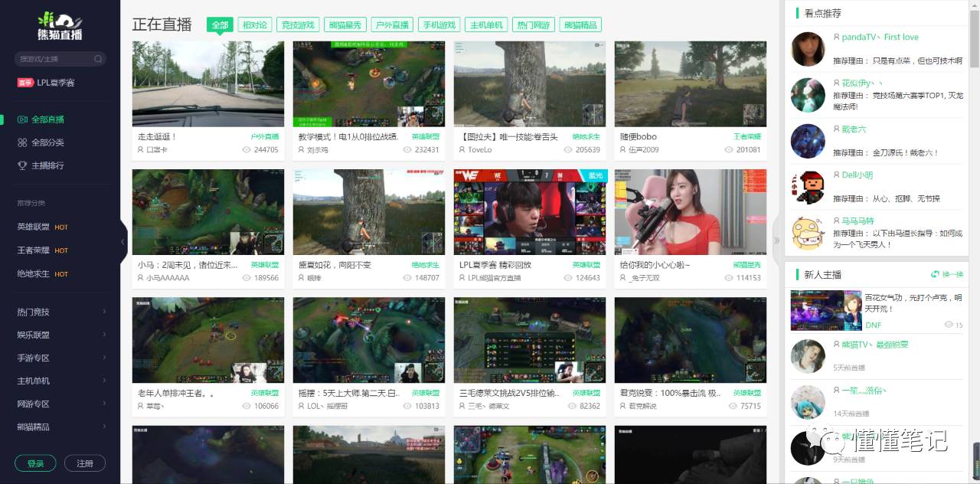The image size is (980, 484).
Task: Click the user icon beside streamer 君克解说
Action: (x=623, y=406)
